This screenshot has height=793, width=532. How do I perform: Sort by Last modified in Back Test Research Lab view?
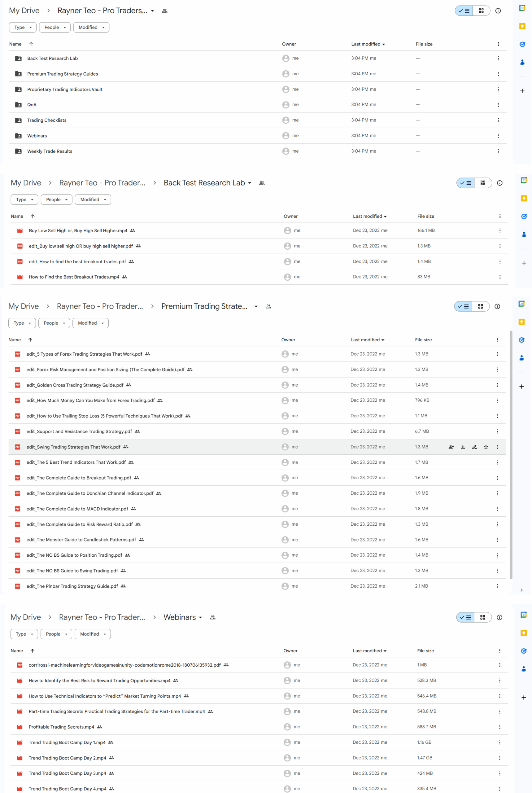point(370,216)
